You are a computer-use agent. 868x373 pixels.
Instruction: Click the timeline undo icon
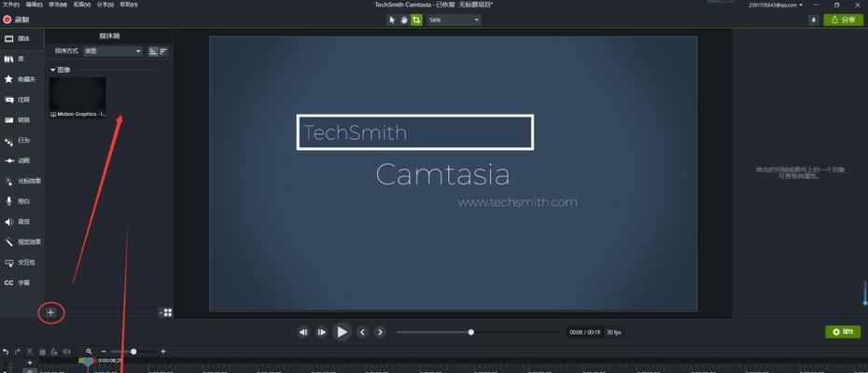(x=6, y=352)
